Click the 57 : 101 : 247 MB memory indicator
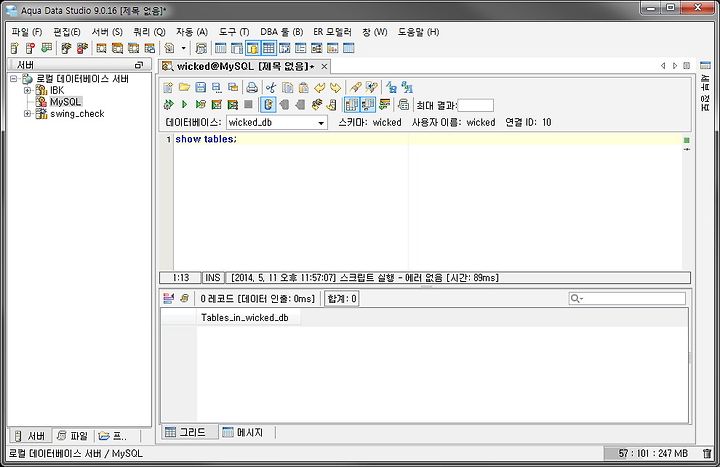This screenshot has width=720, height=467. pyautogui.click(x=652, y=453)
